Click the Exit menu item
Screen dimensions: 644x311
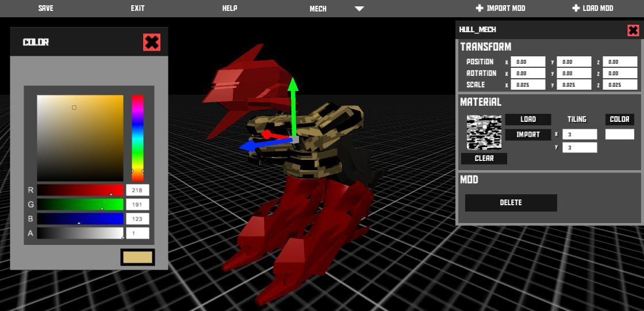(137, 8)
